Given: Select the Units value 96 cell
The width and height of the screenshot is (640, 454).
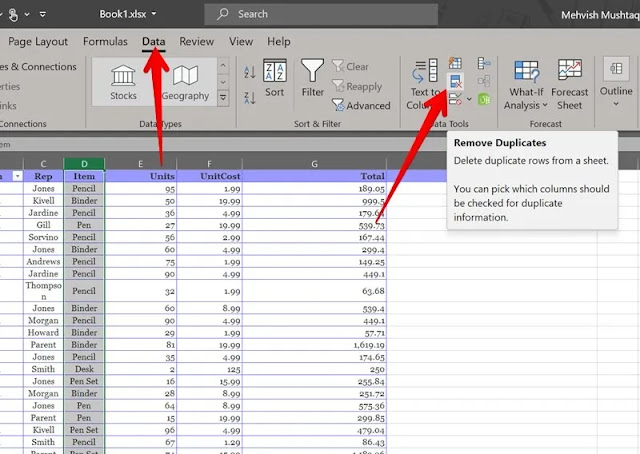Looking at the screenshot, I should 140,430.
